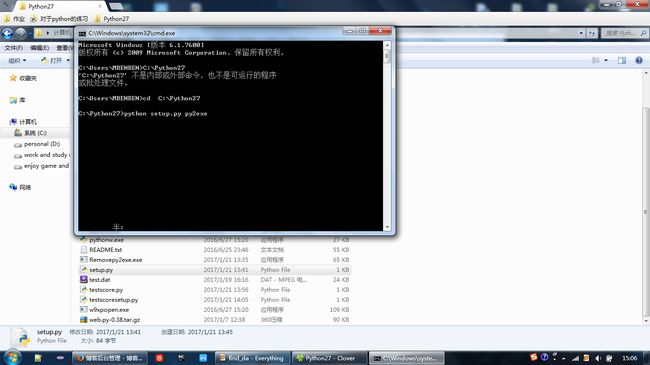Viewport: 650px width, 365px height.
Task: Select the testscoresetup.py file
Action: pos(109,299)
